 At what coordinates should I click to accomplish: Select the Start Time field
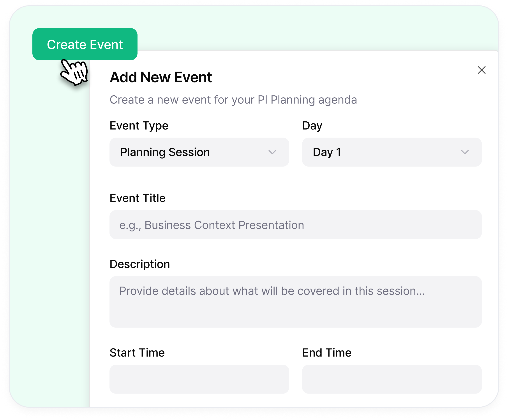click(199, 379)
